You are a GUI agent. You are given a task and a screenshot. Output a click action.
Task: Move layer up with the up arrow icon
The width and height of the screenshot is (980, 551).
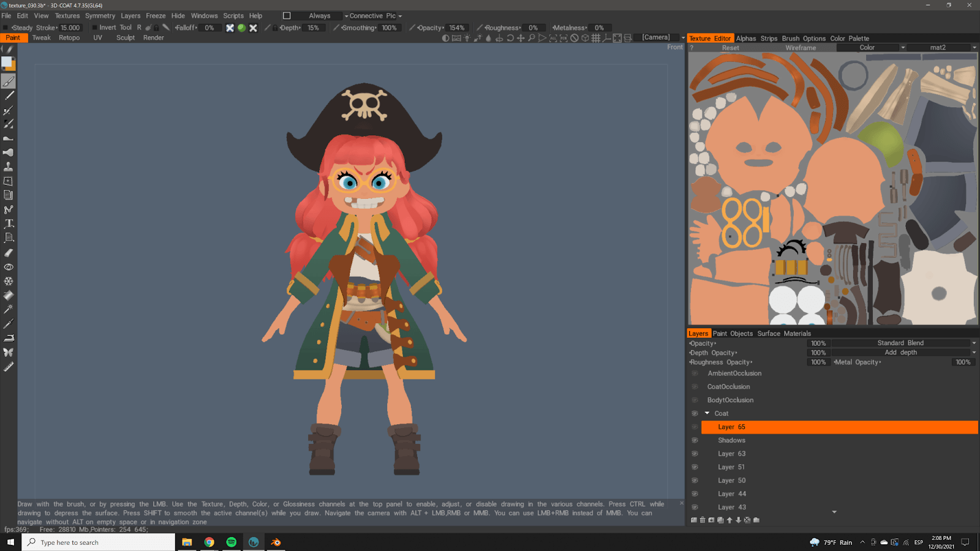click(729, 520)
